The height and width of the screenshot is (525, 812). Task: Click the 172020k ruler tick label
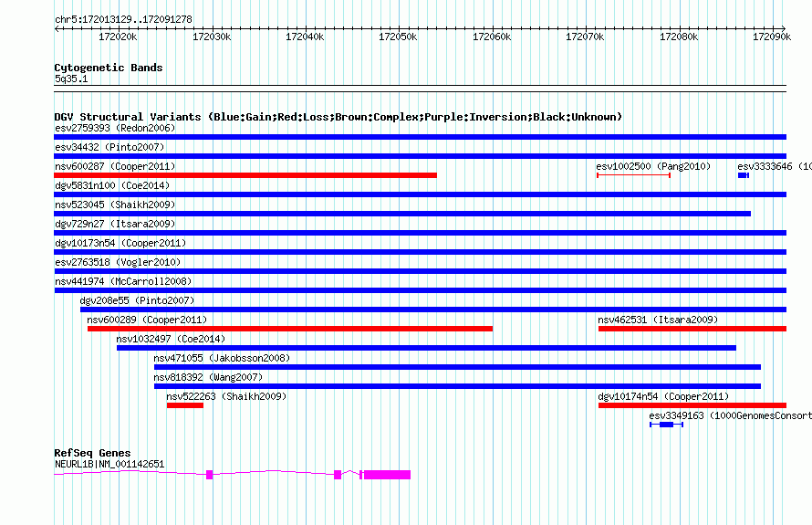click(x=118, y=37)
